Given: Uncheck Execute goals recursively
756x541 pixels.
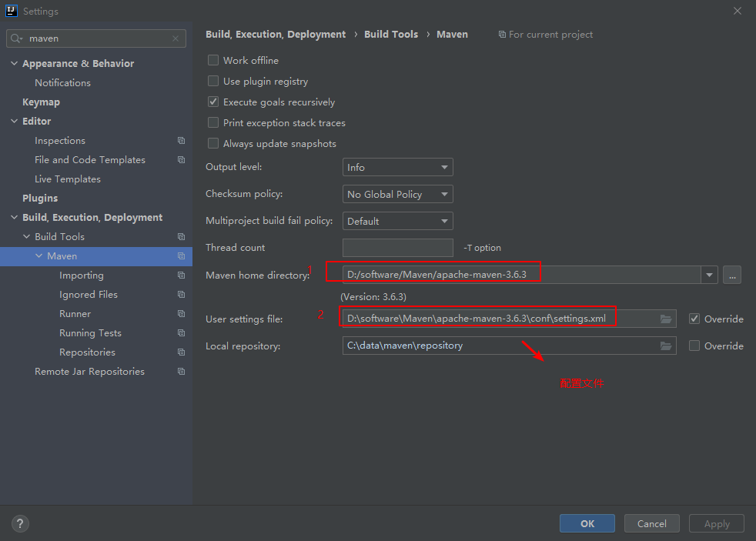Looking at the screenshot, I should click(213, 102).
